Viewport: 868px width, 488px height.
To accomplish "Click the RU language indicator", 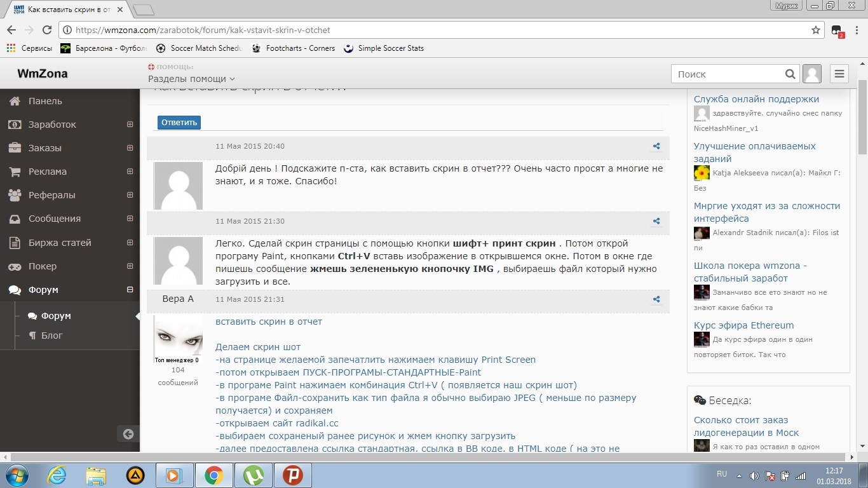I will point(722,474).
